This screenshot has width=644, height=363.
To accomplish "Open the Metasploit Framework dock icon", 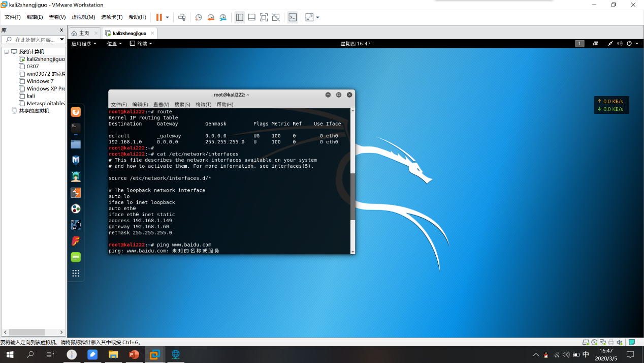I will click(x=75, y=160).
